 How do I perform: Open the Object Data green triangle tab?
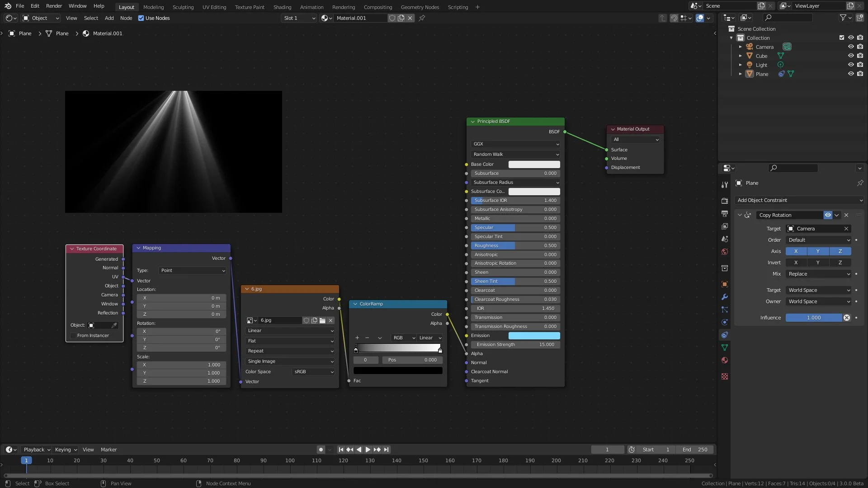725,347
